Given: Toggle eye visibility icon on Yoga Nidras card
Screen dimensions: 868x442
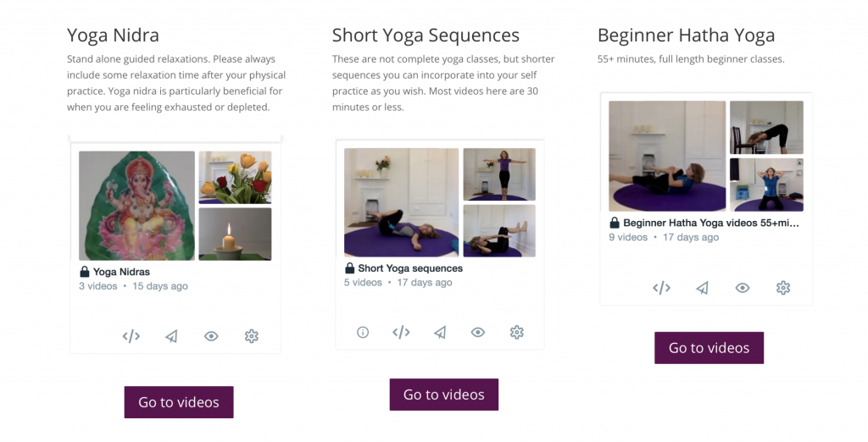Looking at the screenshot, I should [x=211, y=336].
